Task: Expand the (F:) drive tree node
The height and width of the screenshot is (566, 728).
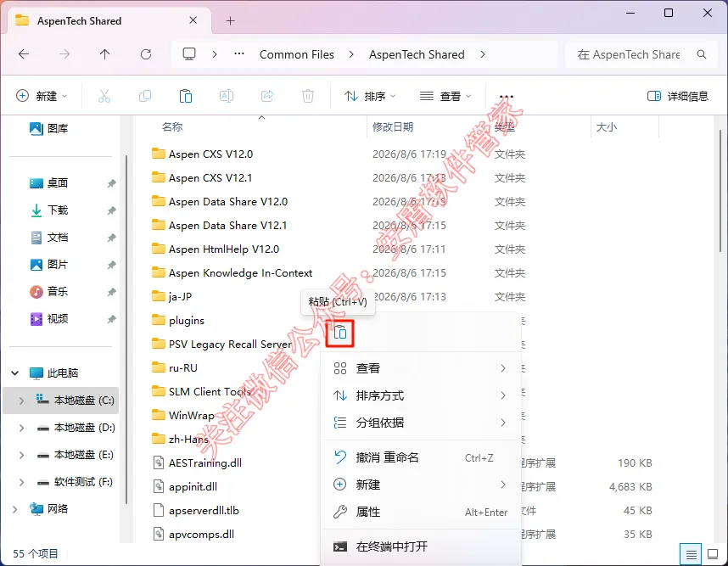Action: 21,482
